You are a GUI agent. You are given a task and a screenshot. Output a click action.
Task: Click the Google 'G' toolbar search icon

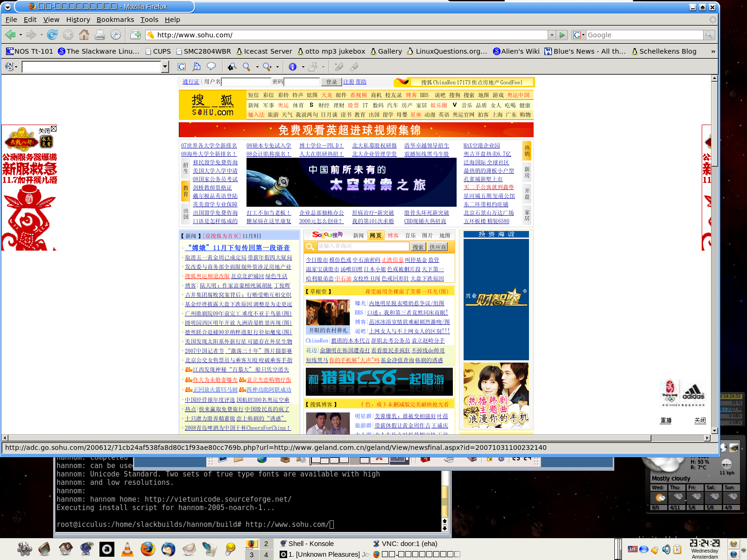pyautogui.click(x=182, y=67)
